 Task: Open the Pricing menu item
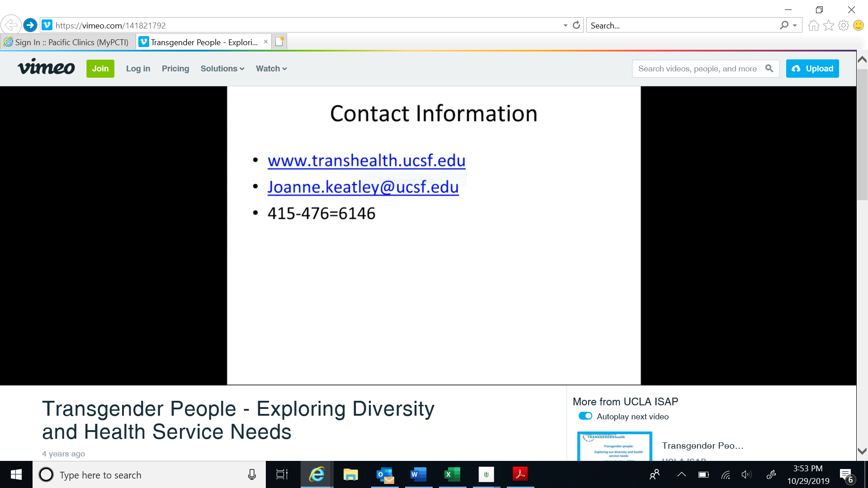(175, 69)
